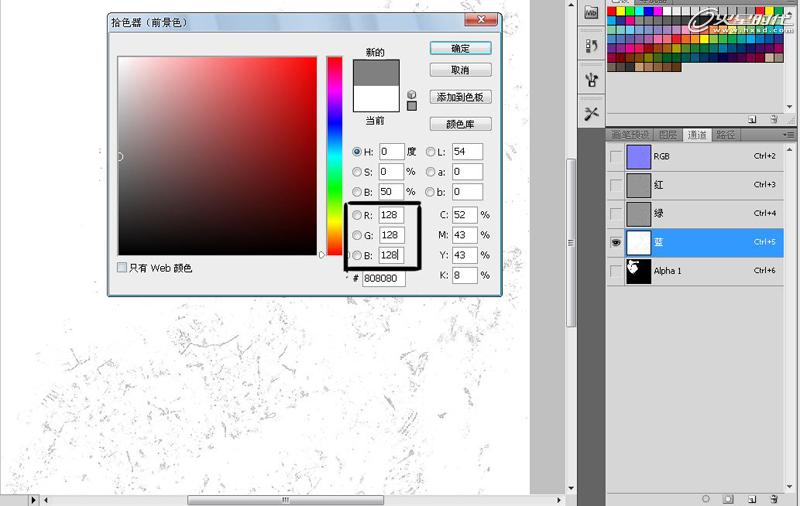Click the delete swatch trash icon
The width and height of the screenshot is (800, 506).
[x=774, y=119]
